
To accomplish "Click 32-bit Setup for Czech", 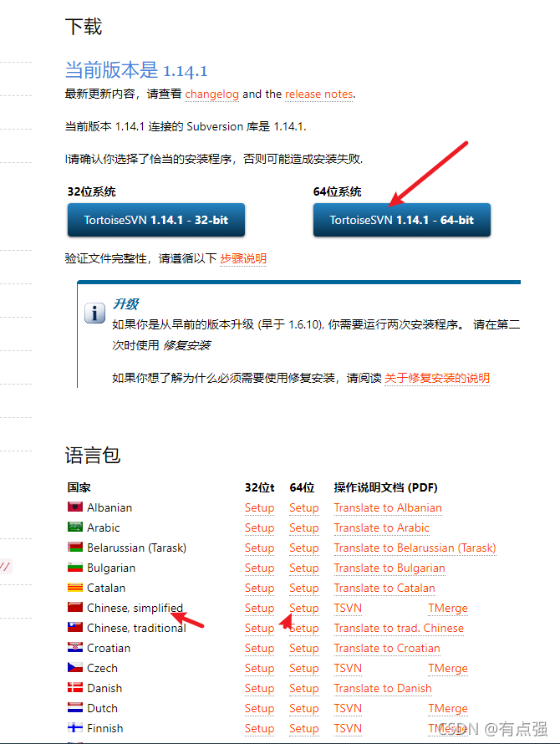I will [x=260, y=668].
